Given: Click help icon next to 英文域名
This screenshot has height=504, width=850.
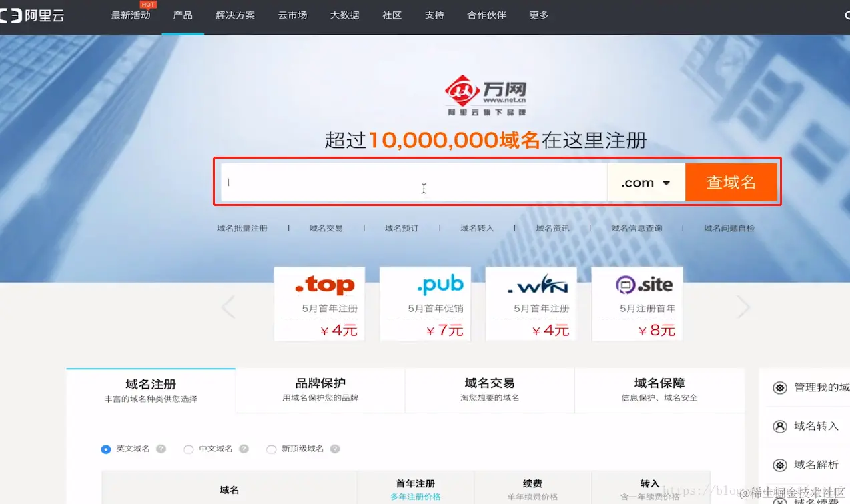Looking at the screenshot, I should (x=161, y=449).
